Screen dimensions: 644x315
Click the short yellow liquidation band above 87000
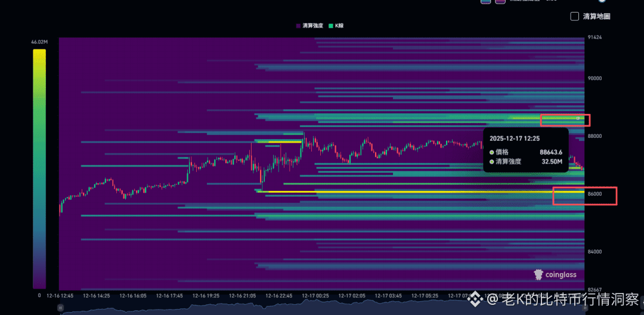[x=285, y=142]
